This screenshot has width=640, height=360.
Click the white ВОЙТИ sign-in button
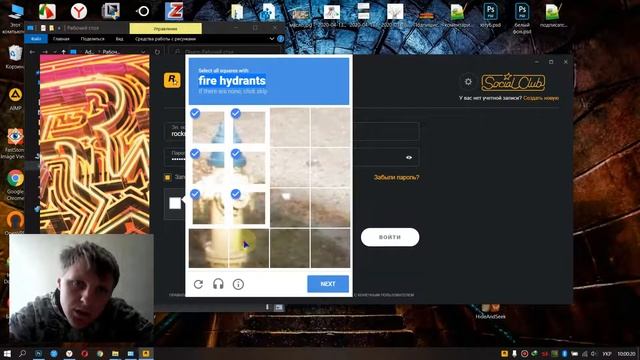[x=390, y=237]
